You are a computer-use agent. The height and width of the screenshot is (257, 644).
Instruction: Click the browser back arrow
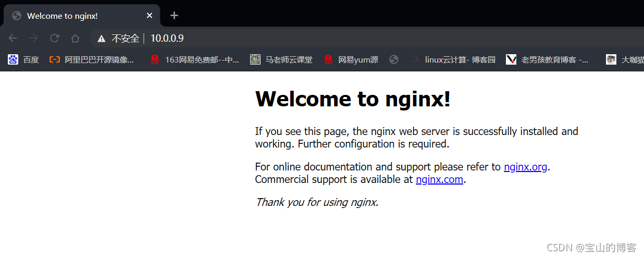click(x=13, y=38)
